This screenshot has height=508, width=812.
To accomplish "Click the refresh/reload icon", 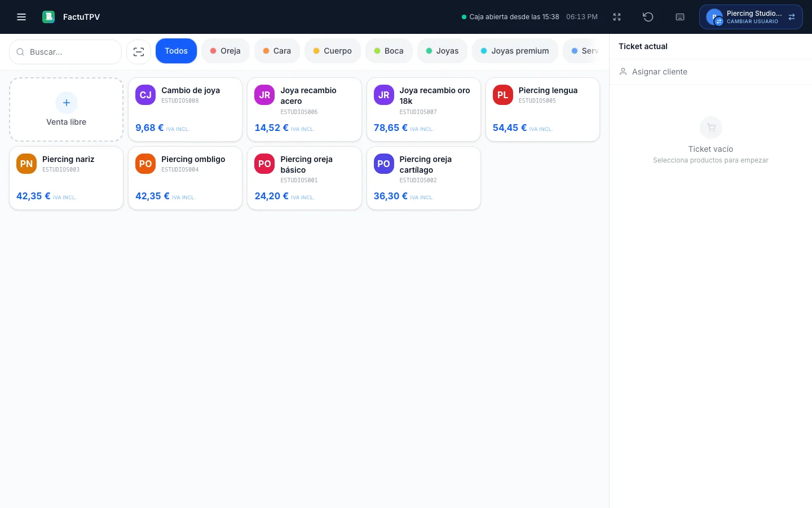I will point(648,17).
